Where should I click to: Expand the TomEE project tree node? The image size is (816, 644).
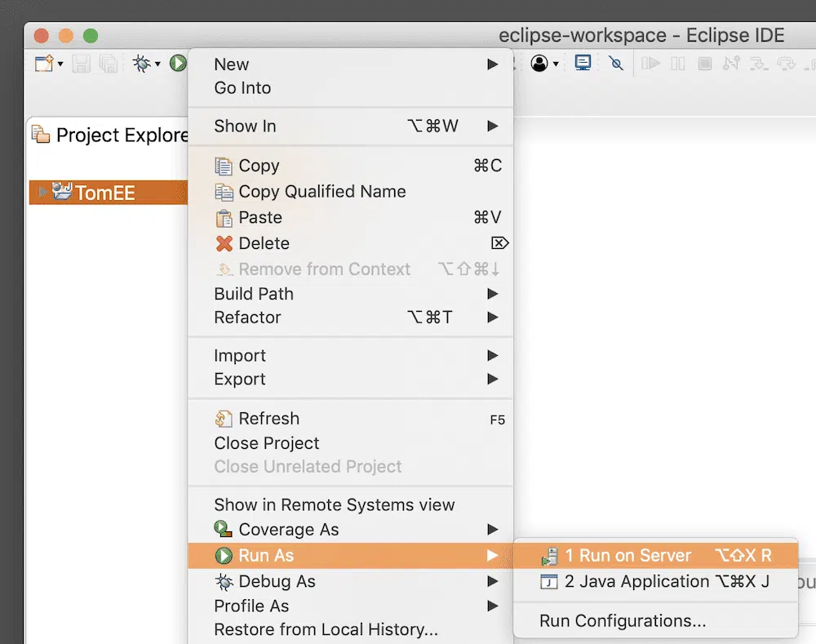(x=43, y=193)
